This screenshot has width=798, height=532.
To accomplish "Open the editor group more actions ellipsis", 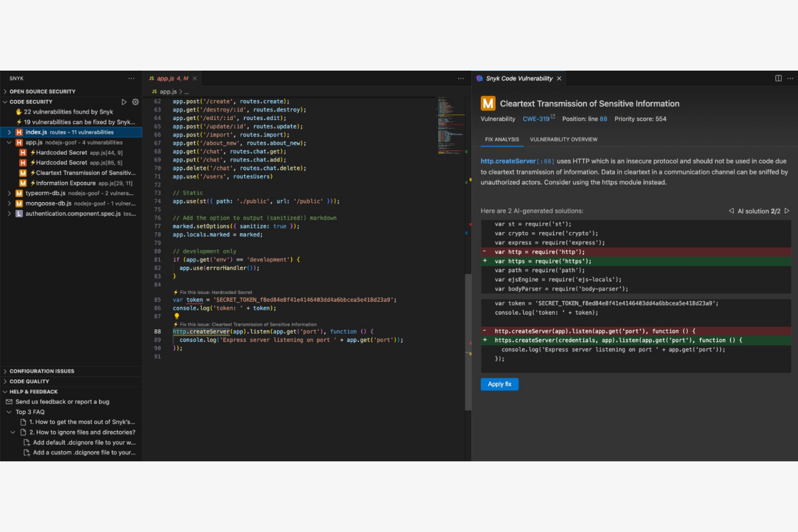I will [x=461, y=78].
